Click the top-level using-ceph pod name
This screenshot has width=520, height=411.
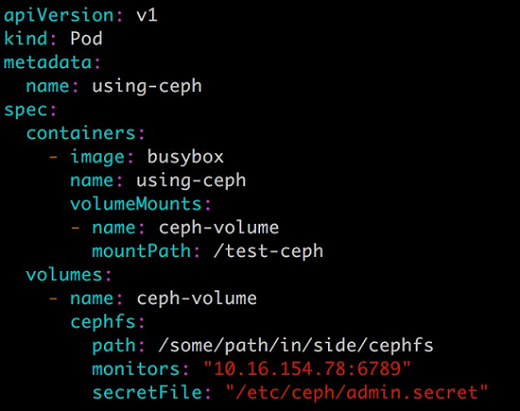tap(147, 87)
